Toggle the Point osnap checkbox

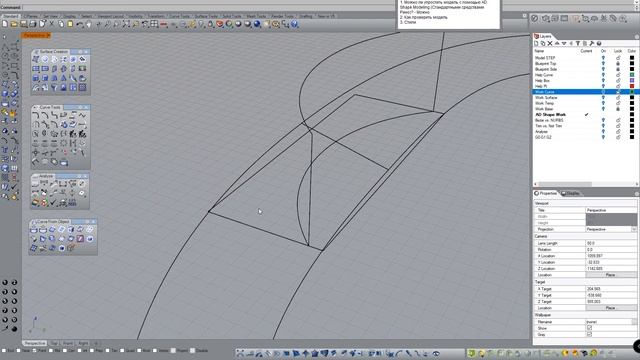[x=35, y=351]
